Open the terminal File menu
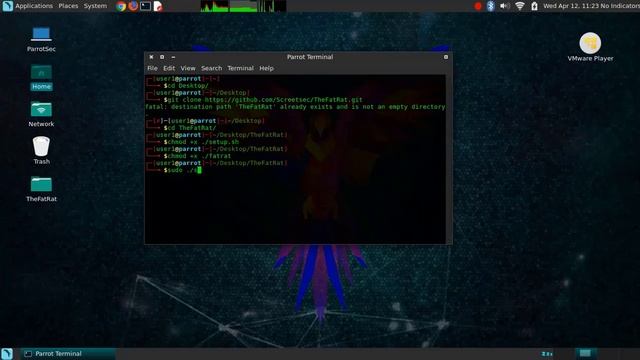 coord(152,68)
